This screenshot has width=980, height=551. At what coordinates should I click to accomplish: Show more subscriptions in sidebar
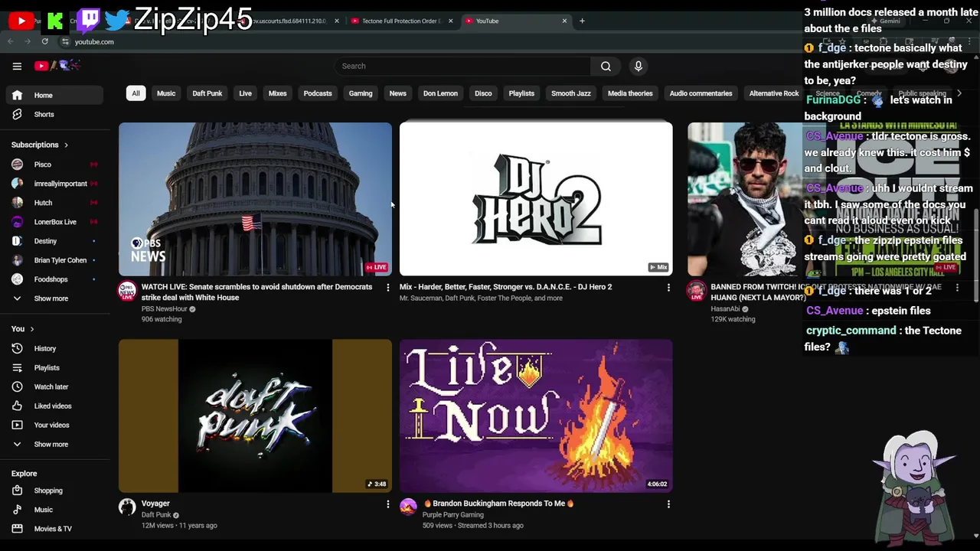pos(54,298)
